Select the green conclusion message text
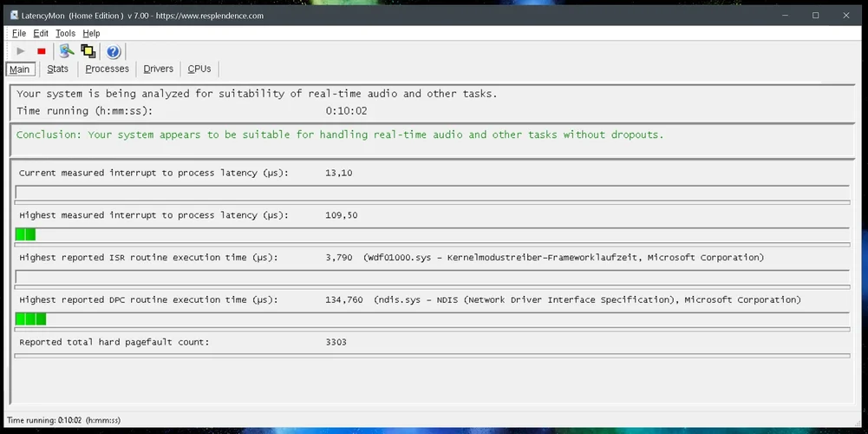This screenshot has width=868, height=434. 339,135
